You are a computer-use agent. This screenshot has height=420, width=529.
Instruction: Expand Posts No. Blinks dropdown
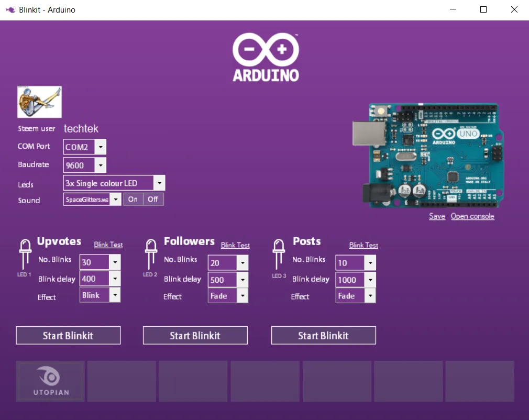370,263
